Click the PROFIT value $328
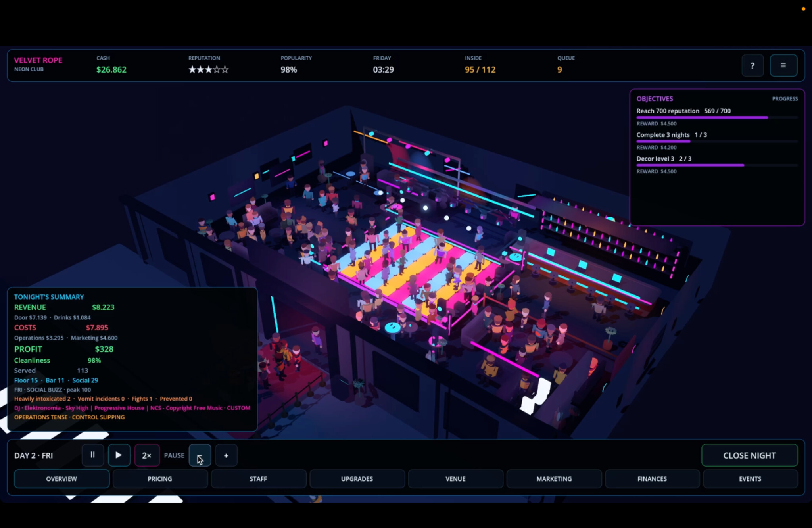The image size is (812, 528). pyautogui.click(x=104, y=349)
